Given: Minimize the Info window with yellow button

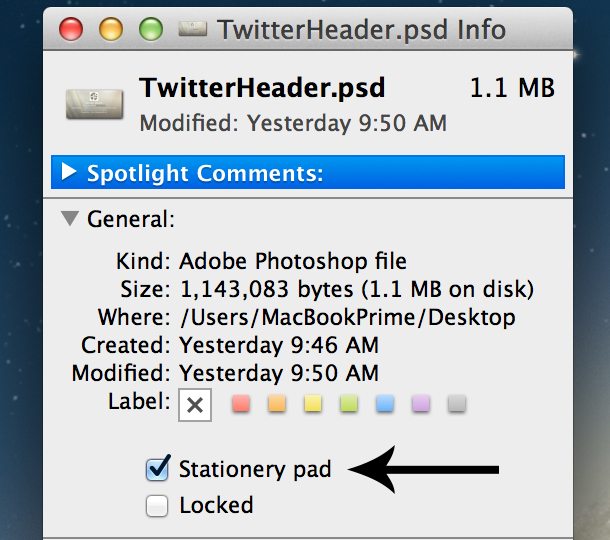Looking at the screenshot, I should [111, 29].
